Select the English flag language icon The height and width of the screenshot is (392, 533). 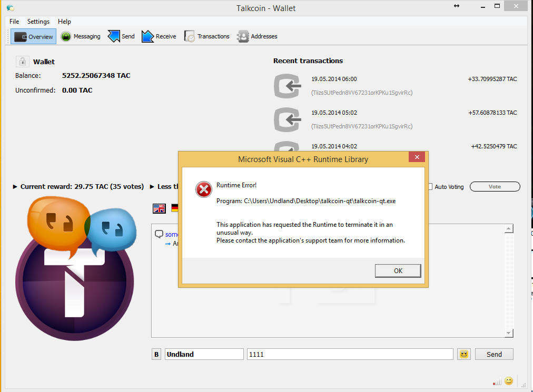(x=159, y=208)
